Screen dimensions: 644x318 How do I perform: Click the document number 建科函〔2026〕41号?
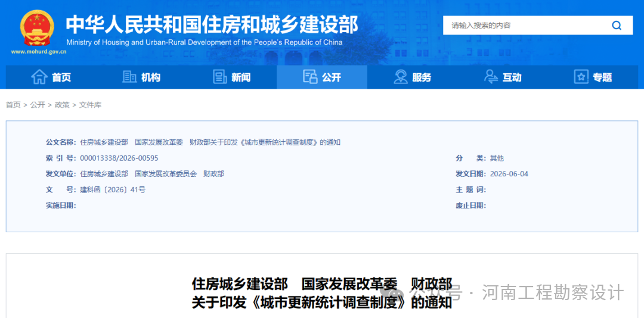coord(113,189)
